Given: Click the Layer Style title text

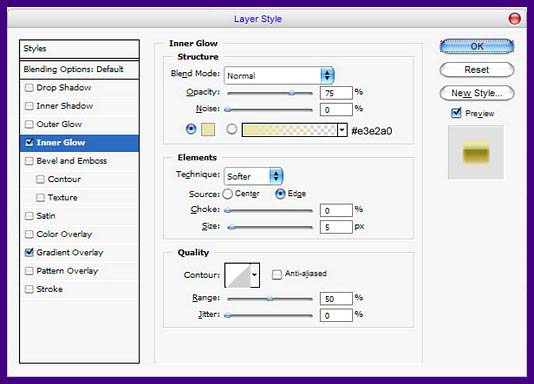Looking at the screenshot, I should [x=258, y=19].
